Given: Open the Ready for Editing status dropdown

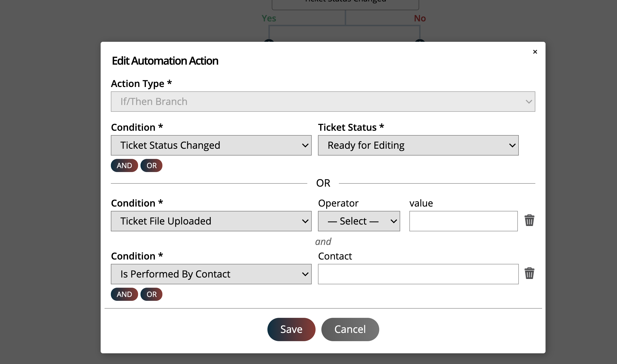Looking at the screenshot, I should tap(418, 145).
